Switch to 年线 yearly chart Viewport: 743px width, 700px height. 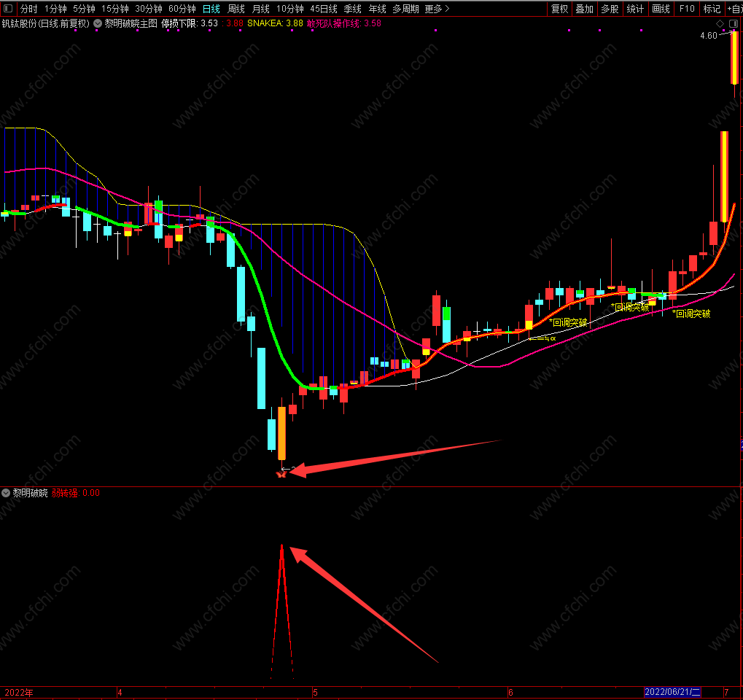pyautogui.click(x=377, y=9)
